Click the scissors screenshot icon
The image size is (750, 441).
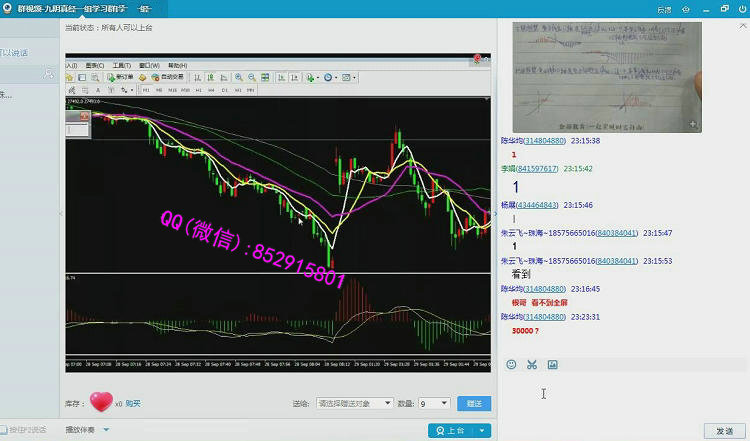click(x=532, y=365)
